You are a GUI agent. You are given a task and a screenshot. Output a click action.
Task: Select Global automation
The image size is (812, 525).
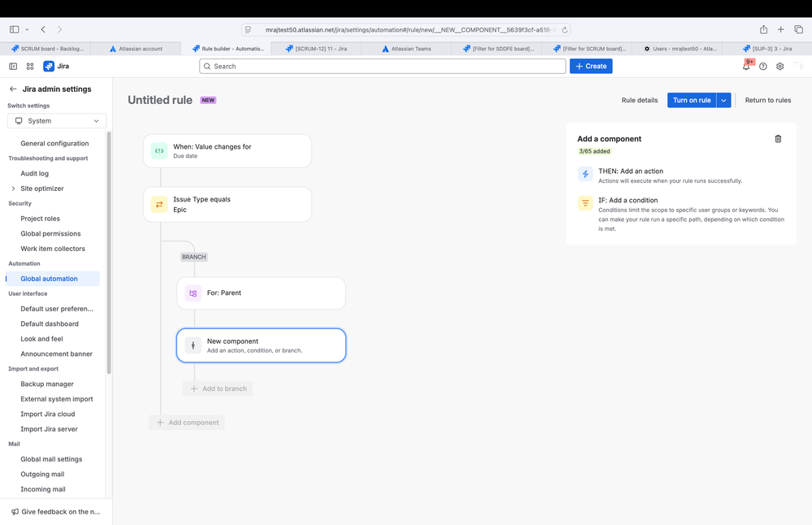(52, 279)
